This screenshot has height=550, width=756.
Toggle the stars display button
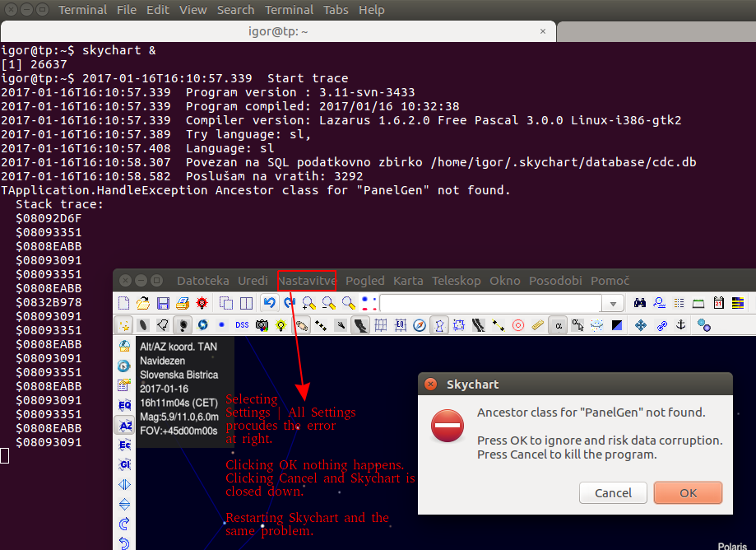tap(124, 326)
